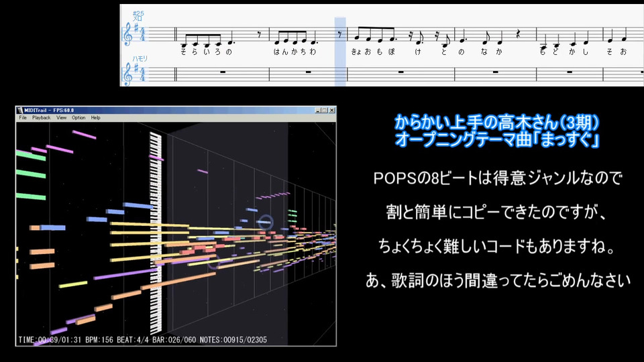Click the subtitle "オープニングテーマ曲「まっすぐ」"
The width and height of the screenshot is (644, 362).
click(497, 139)
